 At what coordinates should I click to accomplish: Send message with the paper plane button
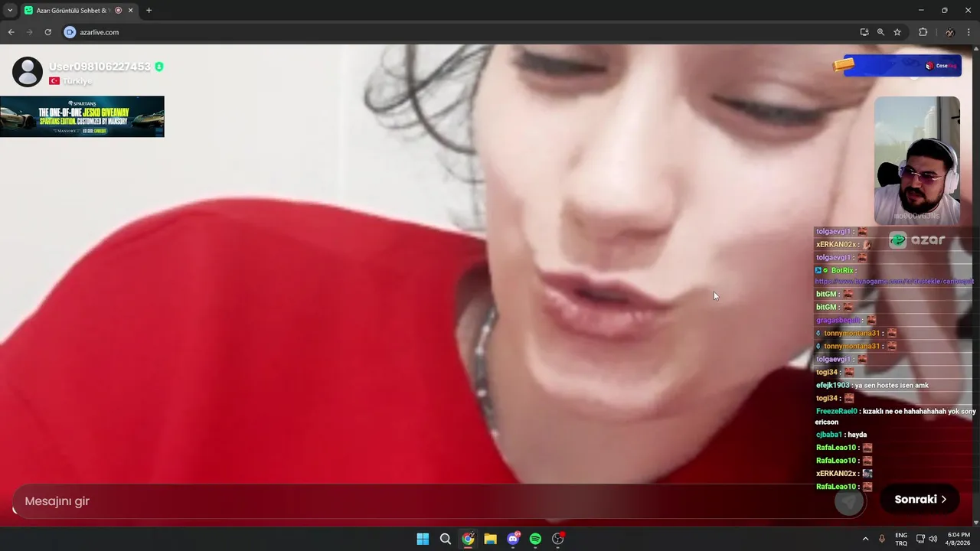[848, 502]
